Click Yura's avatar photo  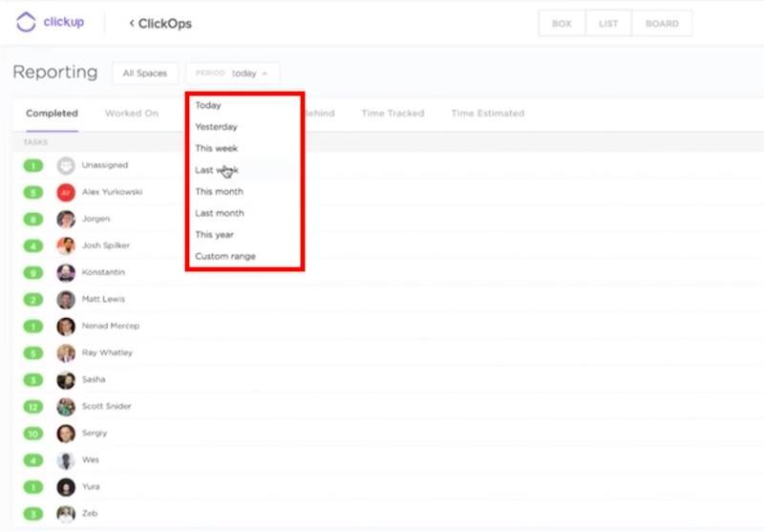pyautogui.click(x=66, y=487)
